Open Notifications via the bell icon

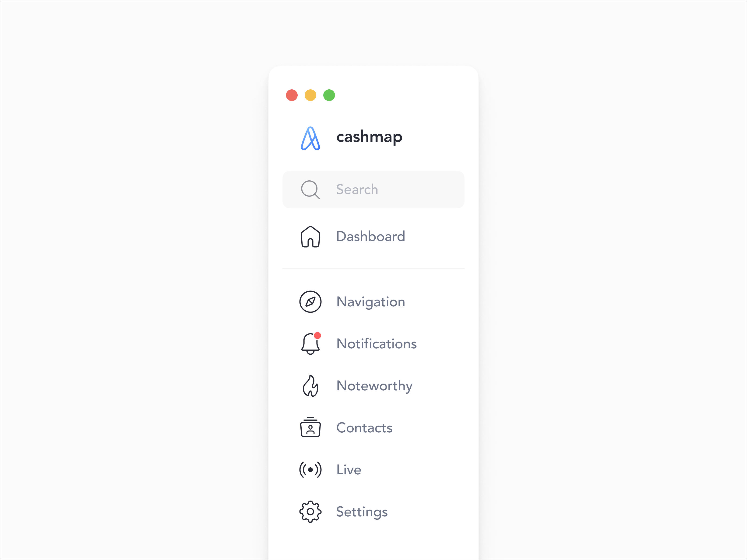click(x=310, y=344)
